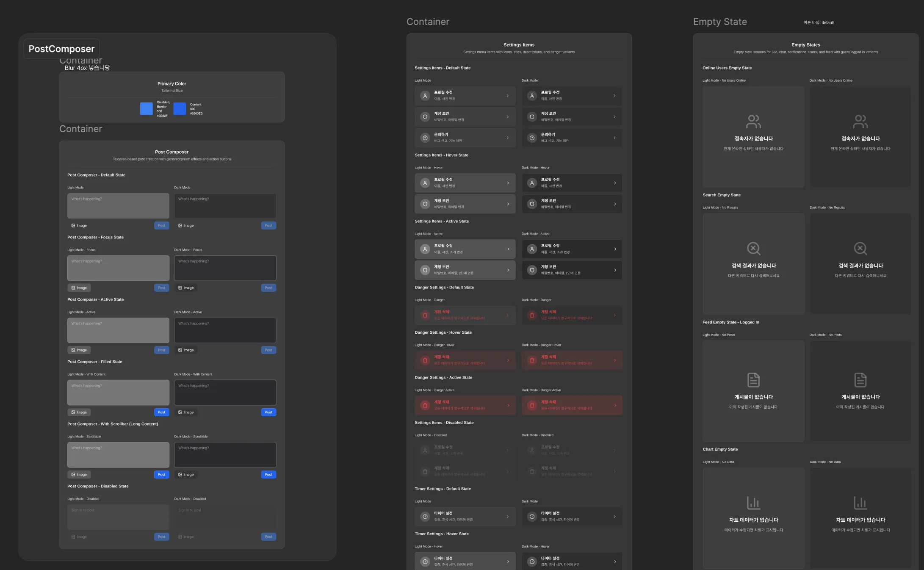Select the Empty State frame title
Viewport: 924px width, 570px height.
[720, 22]
